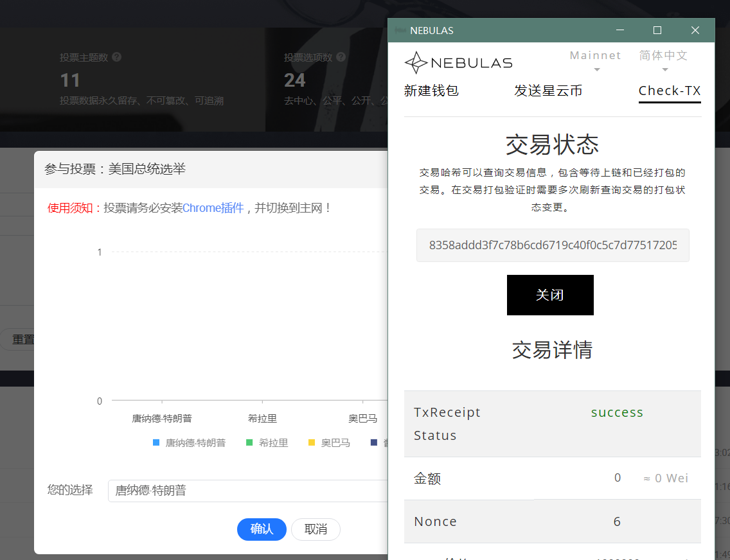
Task: Minimize the NEBULAS window
Action: 620,30
